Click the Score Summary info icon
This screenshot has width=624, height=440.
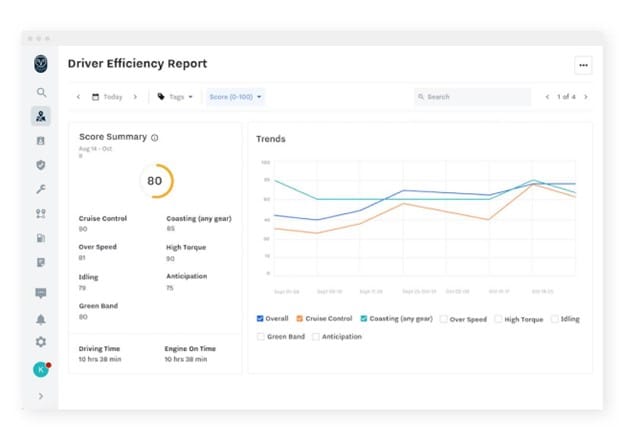pyautogui.click(x=155, y=138)
